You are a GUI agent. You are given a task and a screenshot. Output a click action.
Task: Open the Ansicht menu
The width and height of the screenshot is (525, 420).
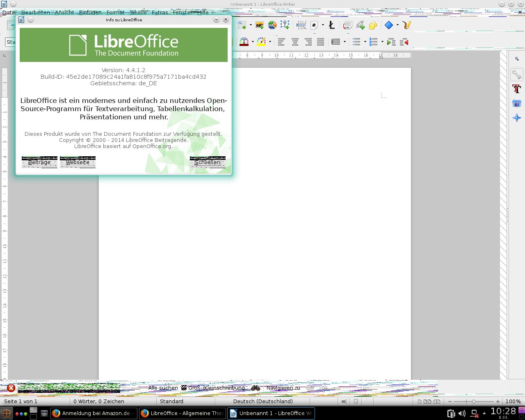click(x=64, y=12)
